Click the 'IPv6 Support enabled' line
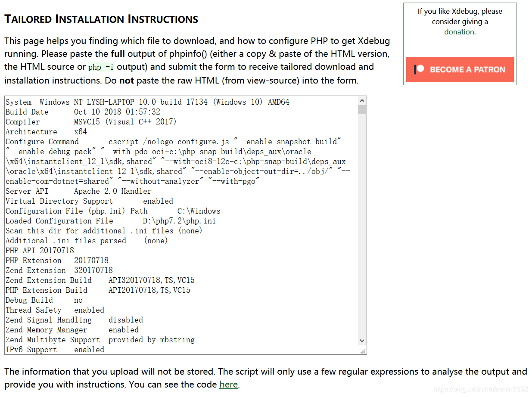Viewport: 532px width, 397px height. click(55, 350)
